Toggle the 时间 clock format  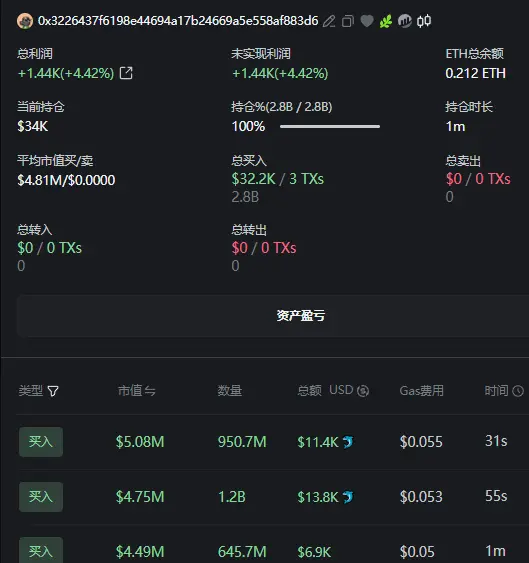pos(518,391)
